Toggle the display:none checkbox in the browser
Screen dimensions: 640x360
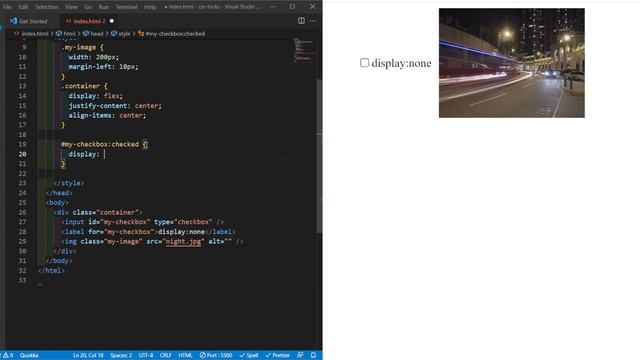pyautogui.click(x=364, y=62)
